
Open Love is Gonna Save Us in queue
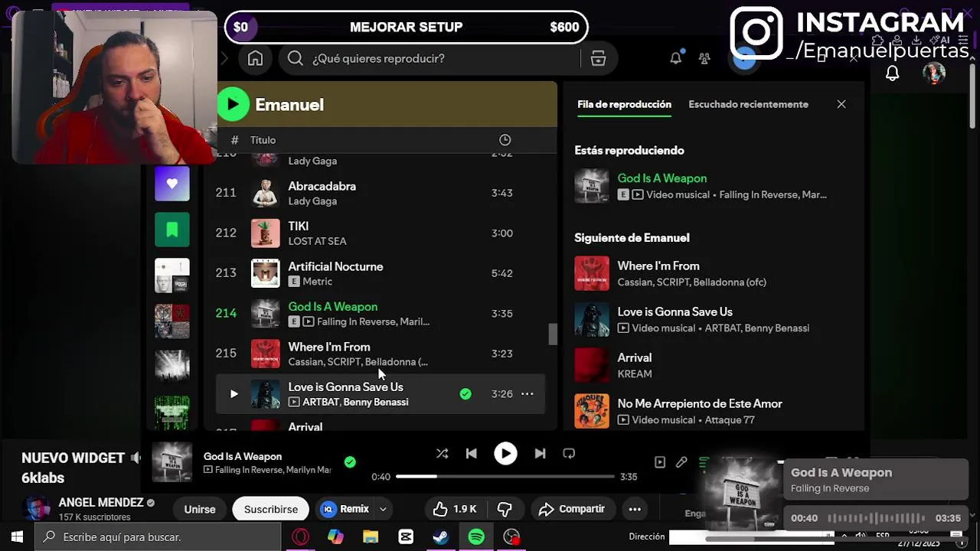(712, 319)
